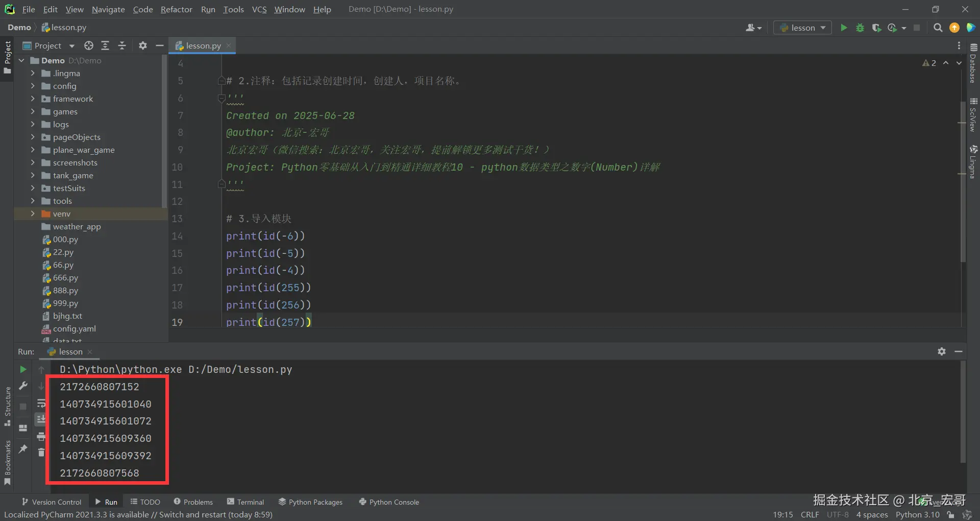Image resolution: width=980 pixels, height=521 pixels.
Task: Change Python 3.10 interpreter in status bar
Action: pyautogui.click(x=917, y=514)
